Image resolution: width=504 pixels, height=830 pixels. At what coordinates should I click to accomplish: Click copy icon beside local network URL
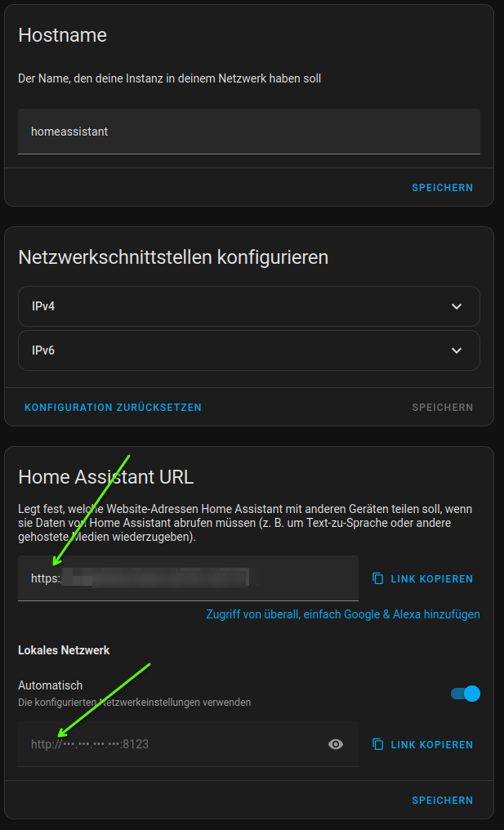point(377,744)
